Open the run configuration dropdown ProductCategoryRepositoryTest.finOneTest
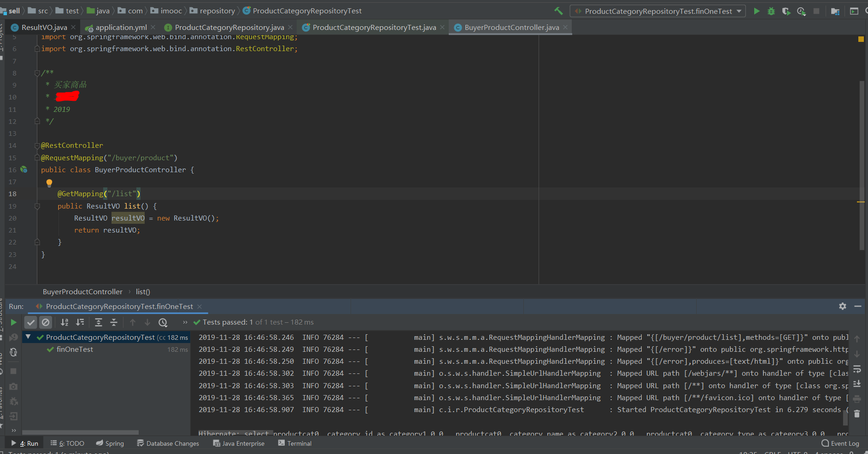Image resolution: width=868 pixels, height=454 pixels. (x=658, y=11)
